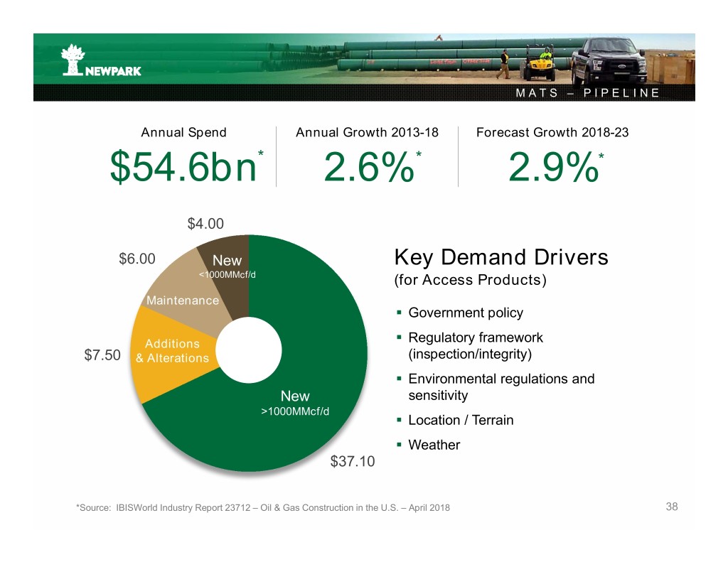
Task: Click the page number 38
Action: (672, 507)
